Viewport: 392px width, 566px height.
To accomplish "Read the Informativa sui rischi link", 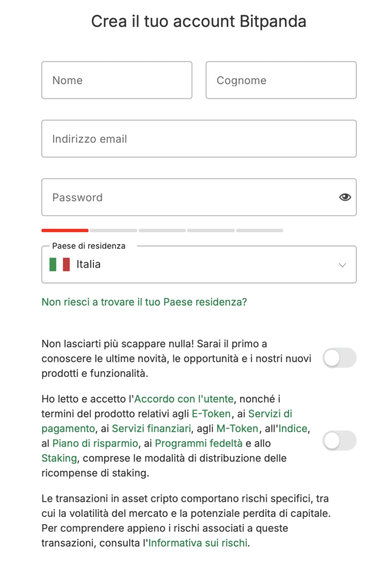I will point(198,543).
